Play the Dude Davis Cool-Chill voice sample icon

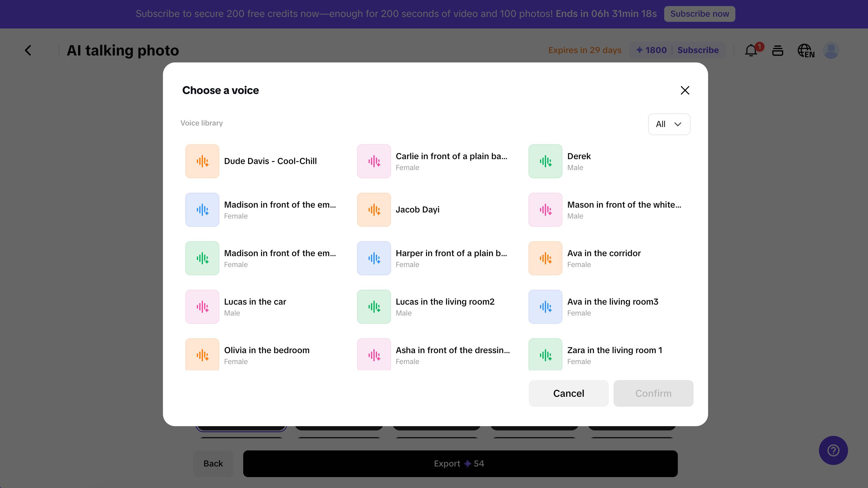(x=202, y=161)
